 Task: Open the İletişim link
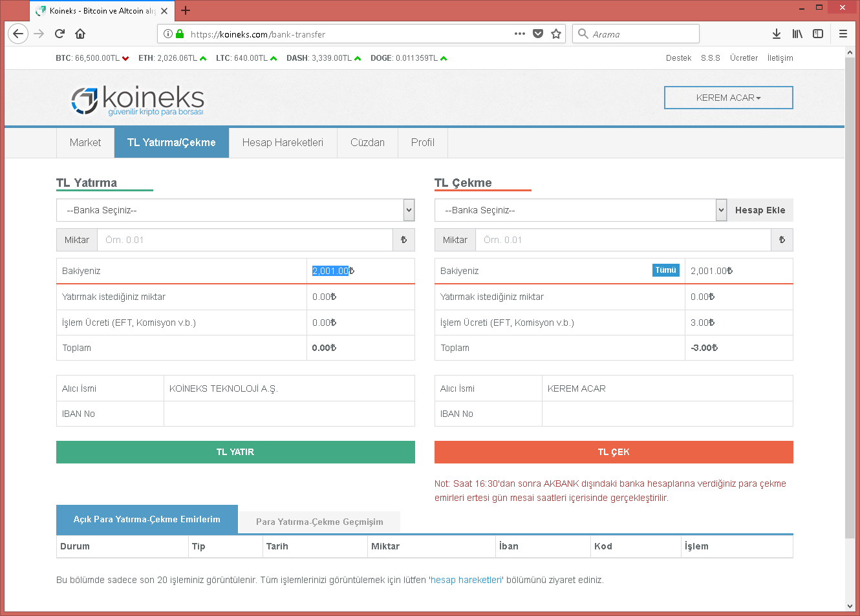click(780, 58)
